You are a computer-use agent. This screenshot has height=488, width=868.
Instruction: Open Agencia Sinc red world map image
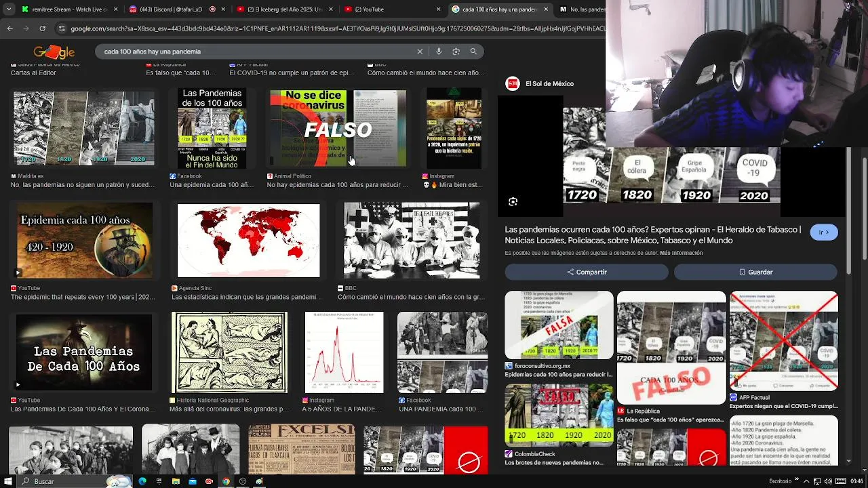tap(248, 241)
